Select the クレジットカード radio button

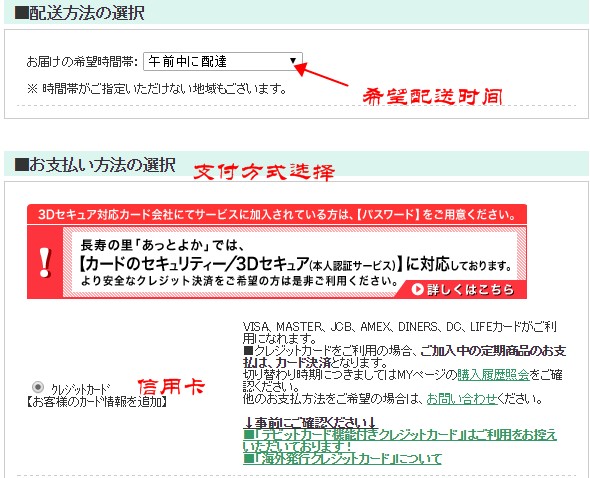point(38,387)
